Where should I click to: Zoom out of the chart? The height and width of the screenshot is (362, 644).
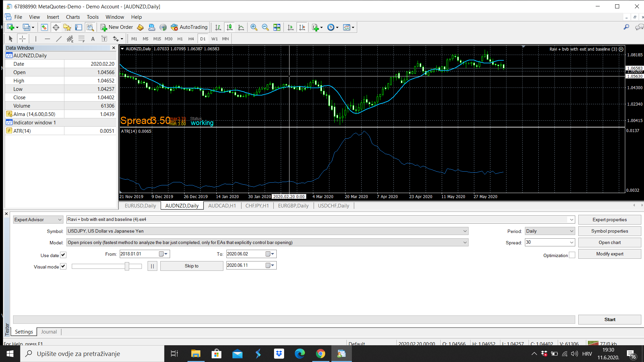[265, 27]
